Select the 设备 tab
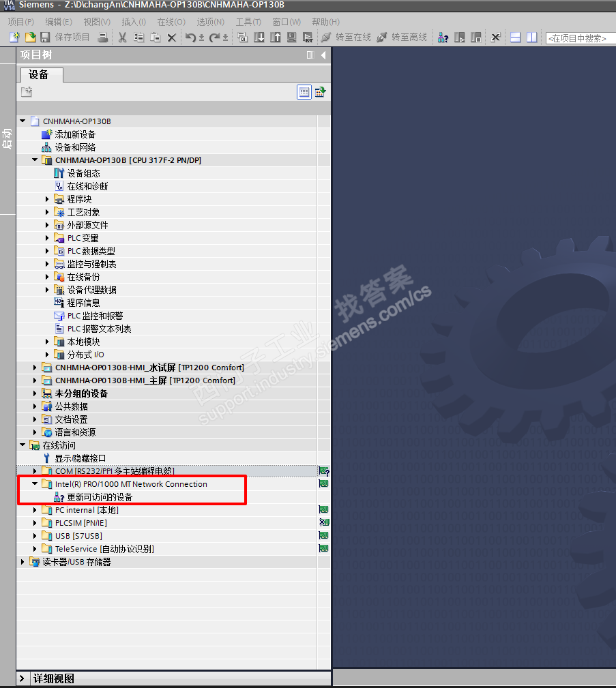Viewport: 616px width, 688px height. [42, 75]
